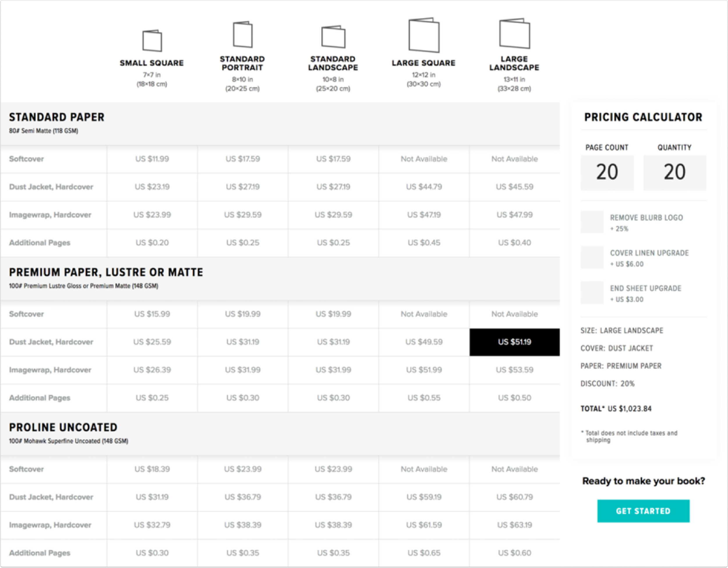Click the Page Count input field

coord(607,172)
